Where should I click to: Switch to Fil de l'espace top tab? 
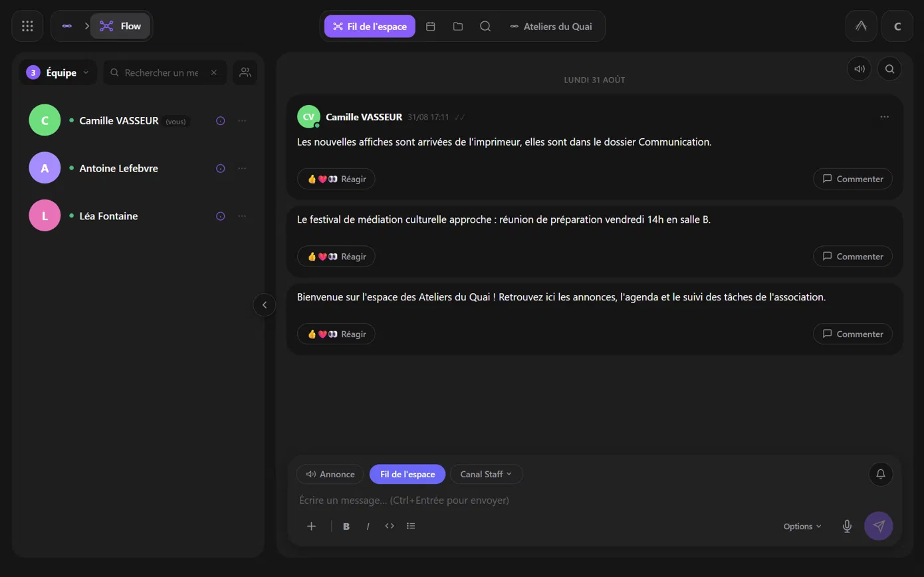click(370, 26)
